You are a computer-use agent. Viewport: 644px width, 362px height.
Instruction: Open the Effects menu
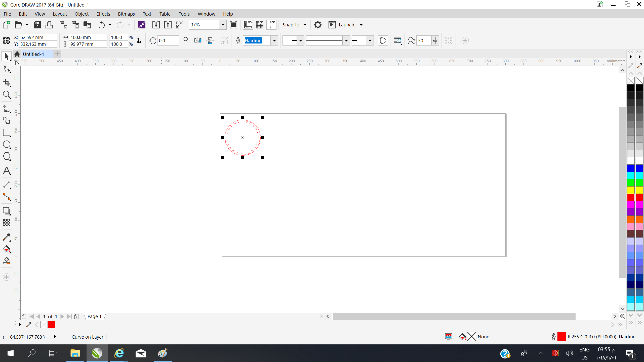pyautogui.click(x=103, y=14)
